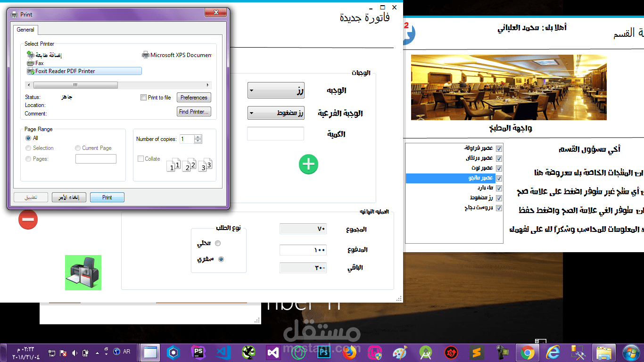Select the Pages radio button

28,159
